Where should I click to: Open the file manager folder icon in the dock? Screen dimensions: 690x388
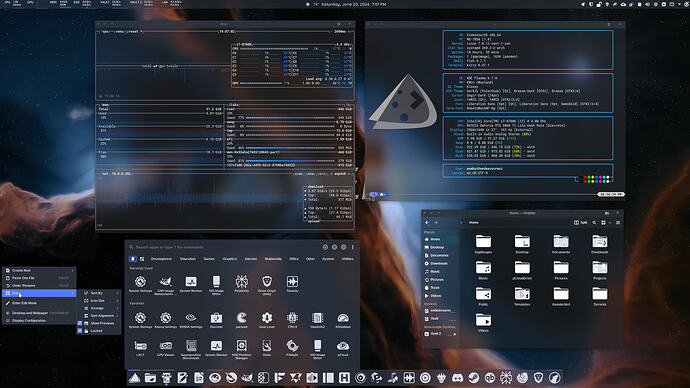point(150,377)
